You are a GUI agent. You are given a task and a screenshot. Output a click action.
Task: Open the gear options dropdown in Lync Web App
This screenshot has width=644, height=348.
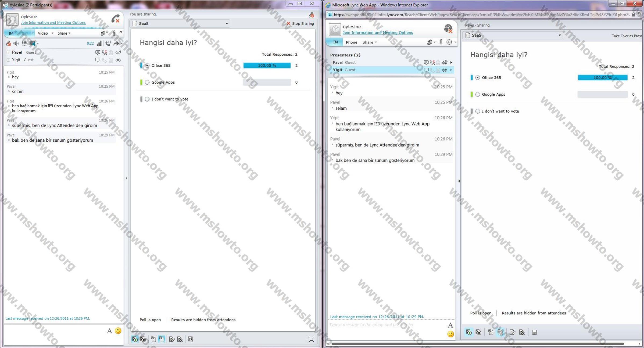click(451, 42)
